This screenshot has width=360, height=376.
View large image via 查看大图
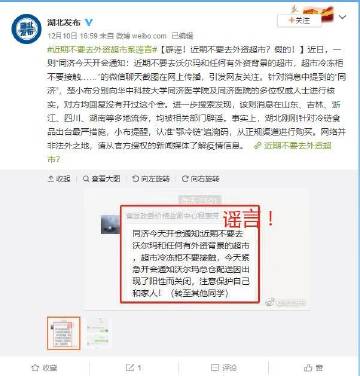point(102,179)
